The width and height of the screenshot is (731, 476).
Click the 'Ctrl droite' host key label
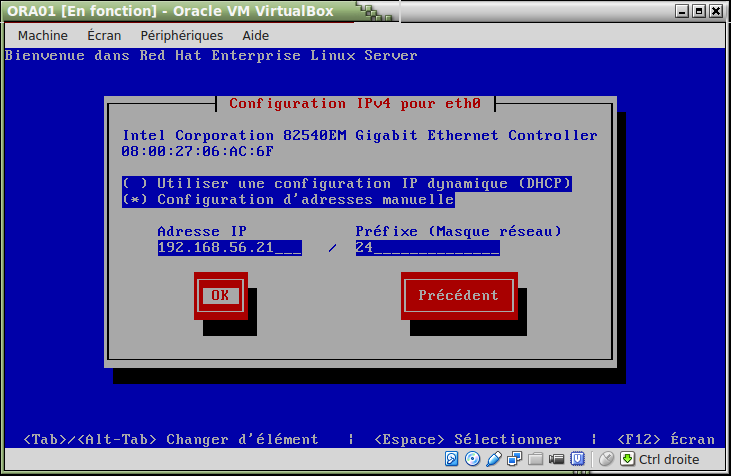tap(669, 460)
